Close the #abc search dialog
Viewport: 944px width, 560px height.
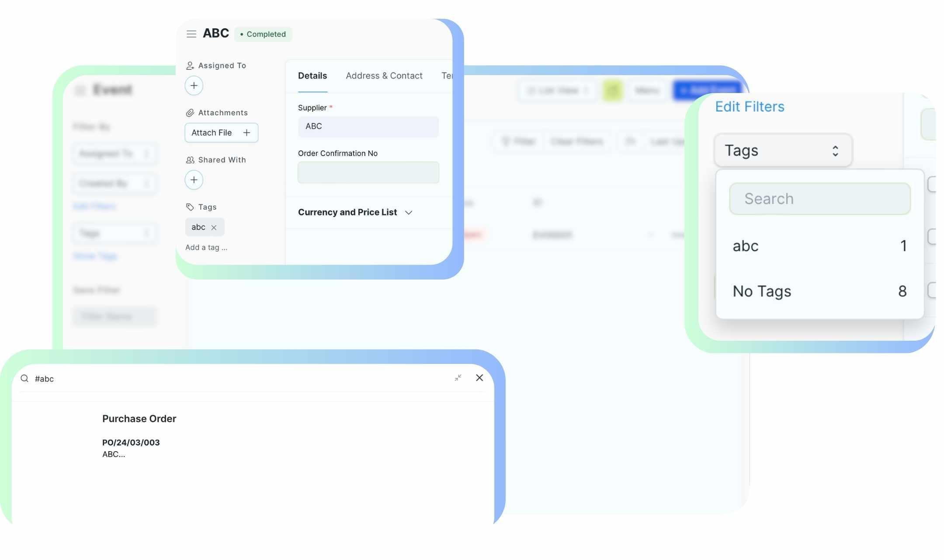[x=479, y=378]
